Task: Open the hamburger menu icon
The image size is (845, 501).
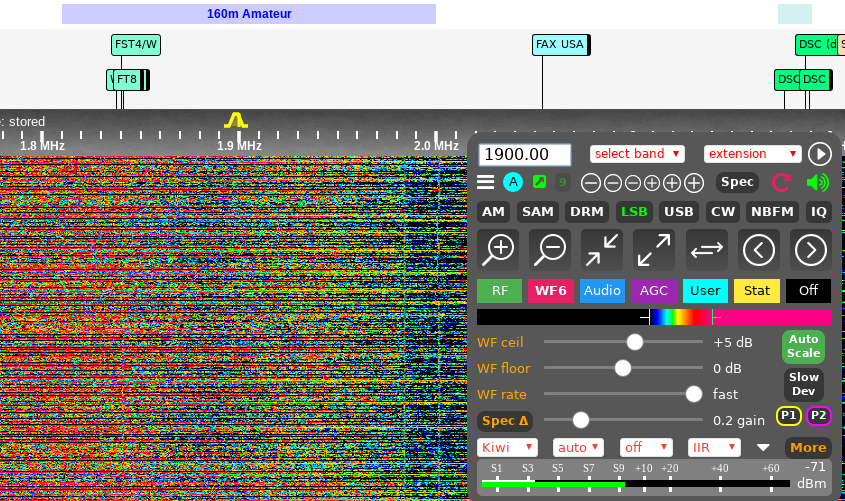Action: [x=486, y=182]
